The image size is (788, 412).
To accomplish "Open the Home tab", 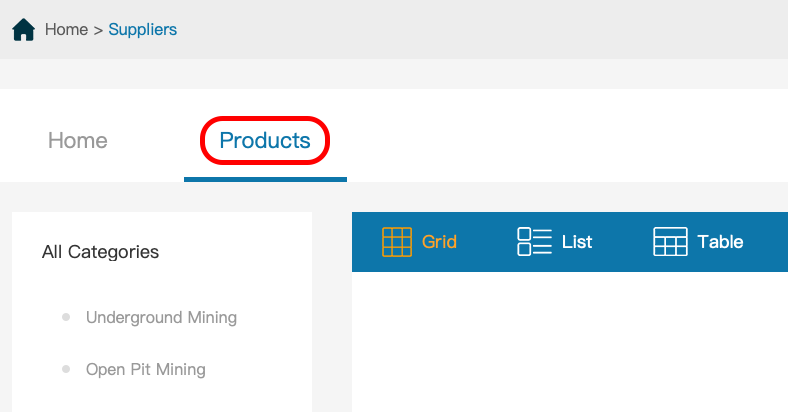I will tap(77, 140).
